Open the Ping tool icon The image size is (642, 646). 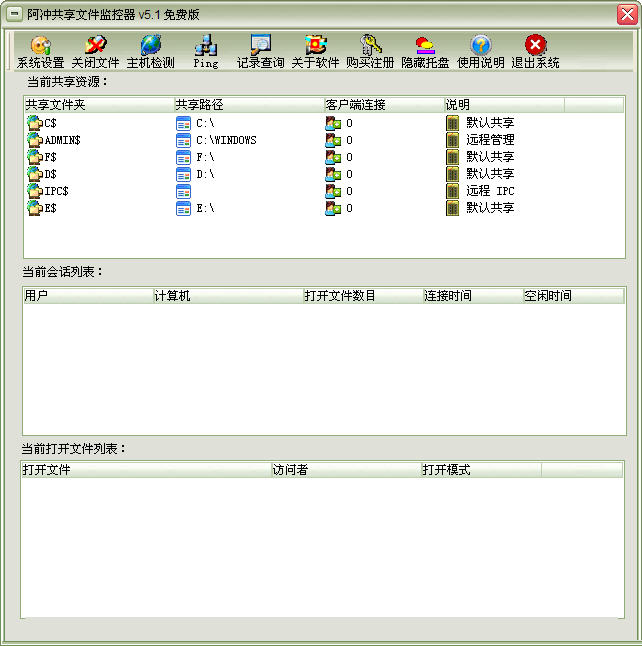point(206,45)
